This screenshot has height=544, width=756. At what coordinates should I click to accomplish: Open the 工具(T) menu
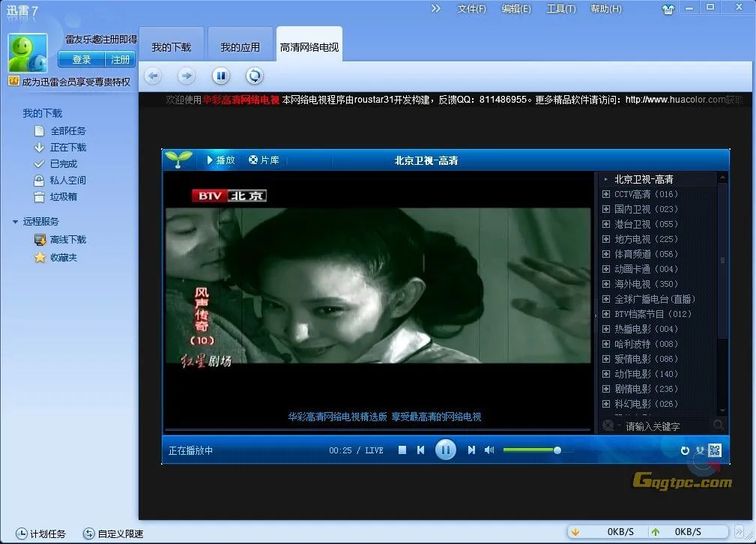[x=560, y=9]
